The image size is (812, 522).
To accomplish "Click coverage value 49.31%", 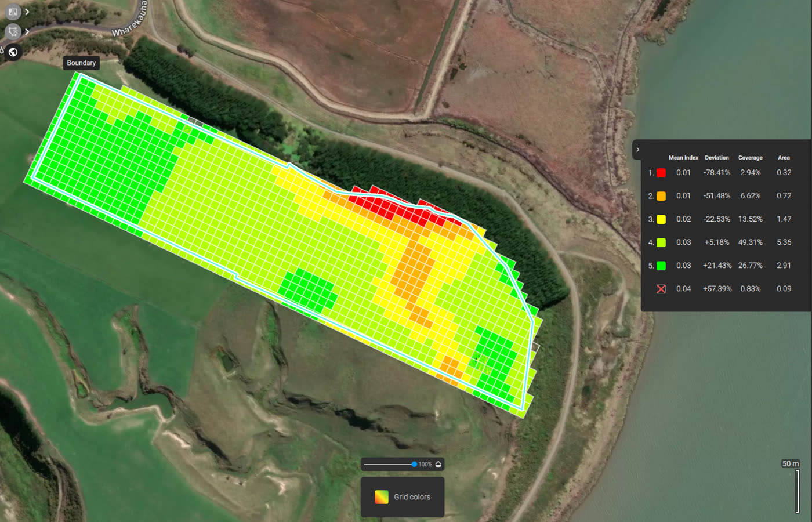I will click(751, 242).
